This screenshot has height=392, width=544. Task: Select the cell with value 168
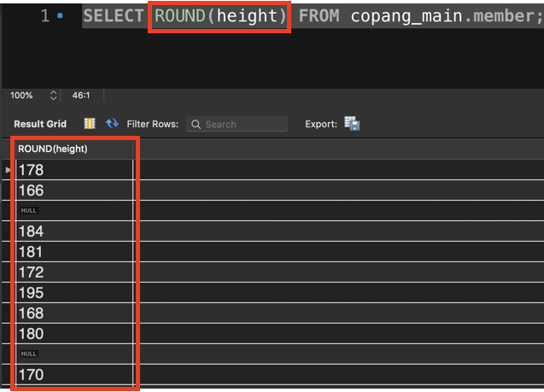coord(74,313)
